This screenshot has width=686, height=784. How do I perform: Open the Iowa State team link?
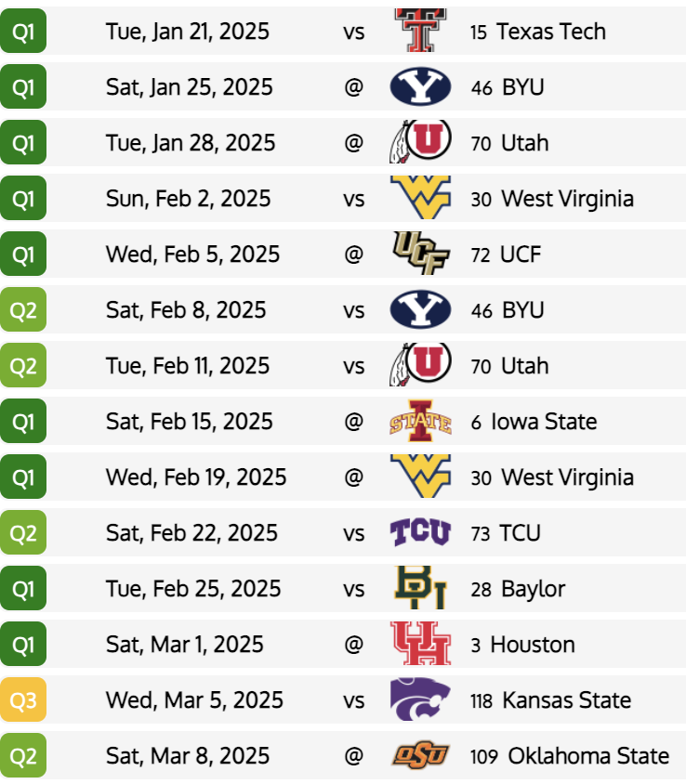pyautogui.click(x=544, y=422)
